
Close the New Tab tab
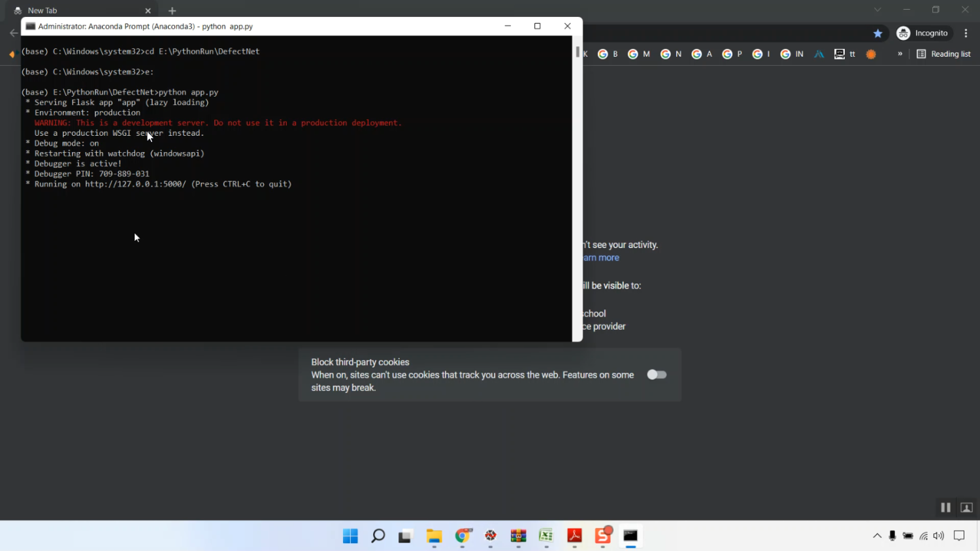148,10
